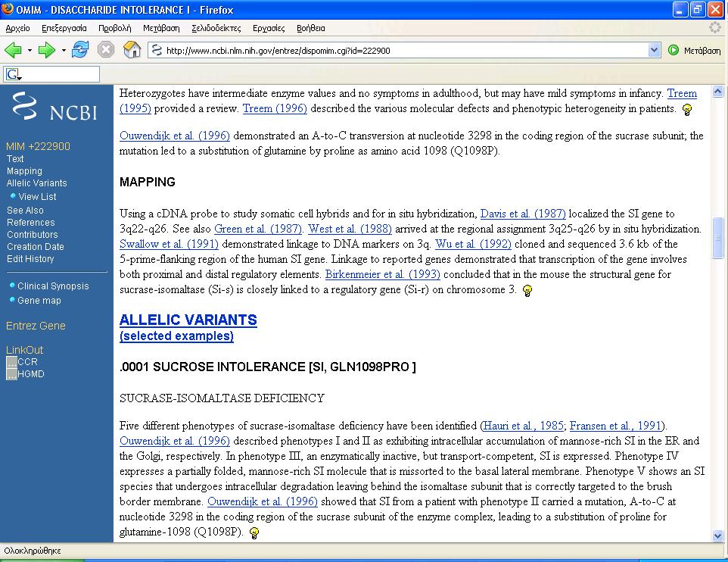The height and width of the screenshot is (562, 728).
Task: Minimize the Firefox window
Action: coord(680,10)
